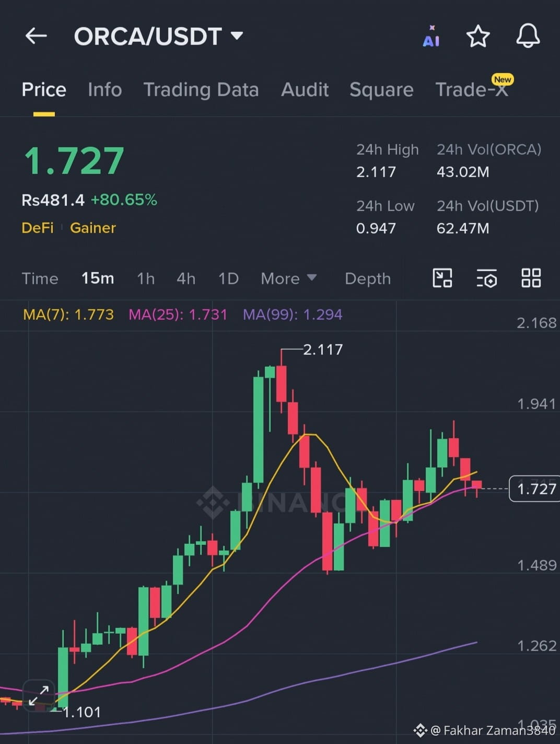This screenshot has width=560, height=744.
Task: Open price alert bell icon
Action: click(x=528, y=36)
